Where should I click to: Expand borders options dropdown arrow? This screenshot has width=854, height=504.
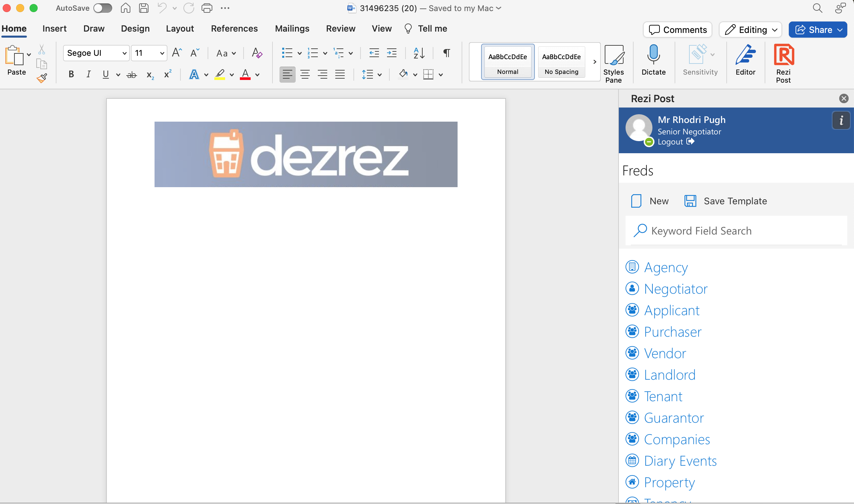(441, 75)
